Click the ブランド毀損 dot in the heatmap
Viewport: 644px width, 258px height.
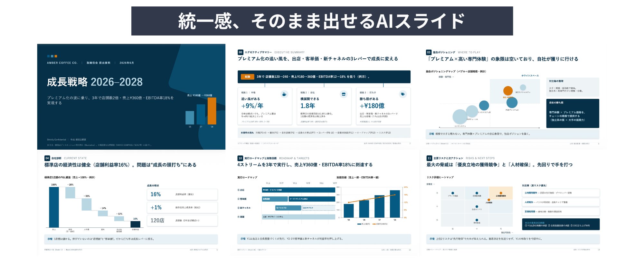453,193
